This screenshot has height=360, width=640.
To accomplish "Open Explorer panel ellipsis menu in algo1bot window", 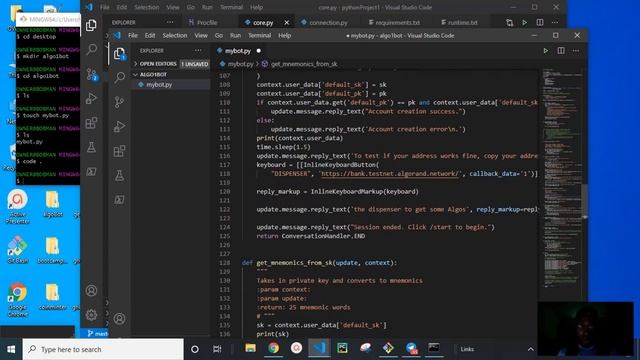I will (x=198, y=50).
